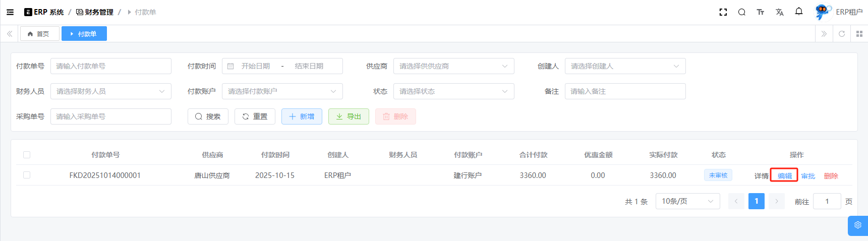The image size is (868, 241).
Task: Open the global search icon
Action: click(x=741, y=12)
